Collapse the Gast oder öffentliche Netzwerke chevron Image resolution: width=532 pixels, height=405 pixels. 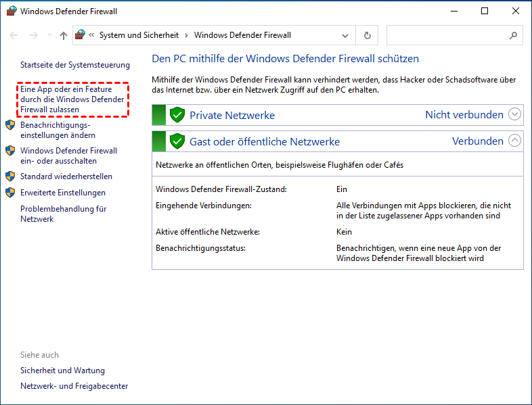pos(515,141)
